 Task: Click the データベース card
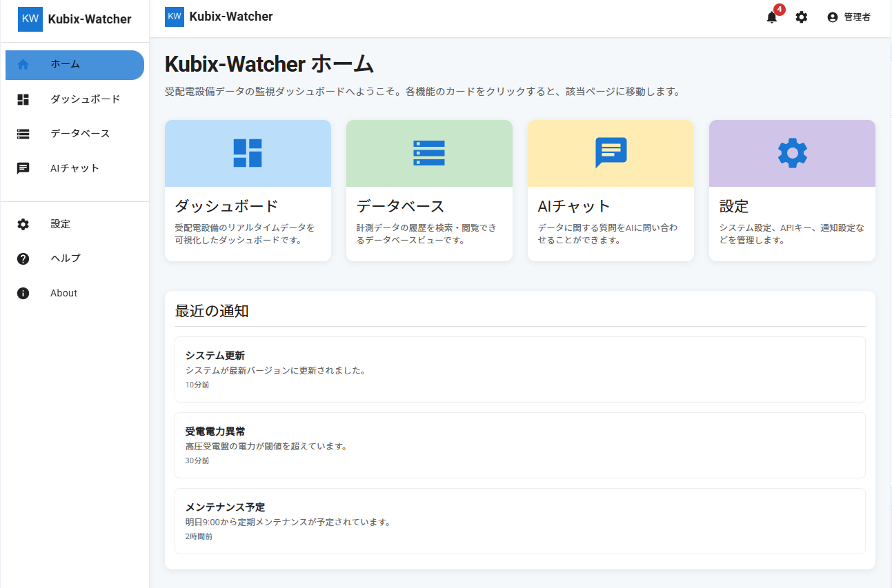(x=428, y=190)
